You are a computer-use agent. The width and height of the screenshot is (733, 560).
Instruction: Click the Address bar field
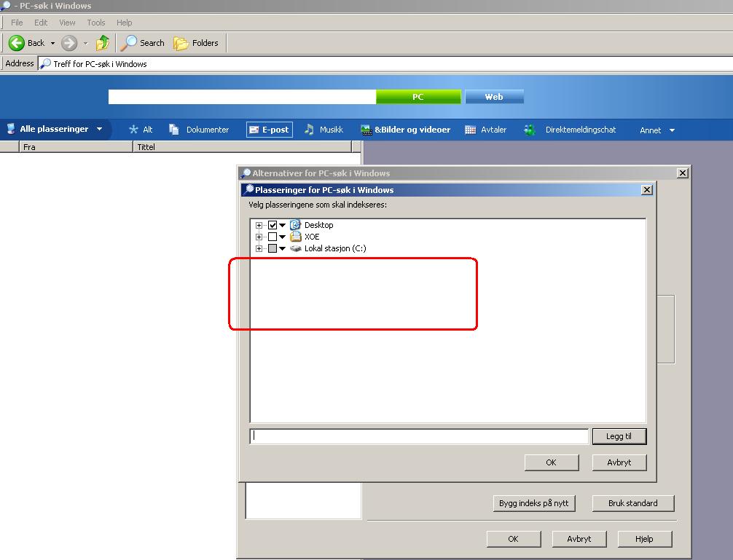385,64
